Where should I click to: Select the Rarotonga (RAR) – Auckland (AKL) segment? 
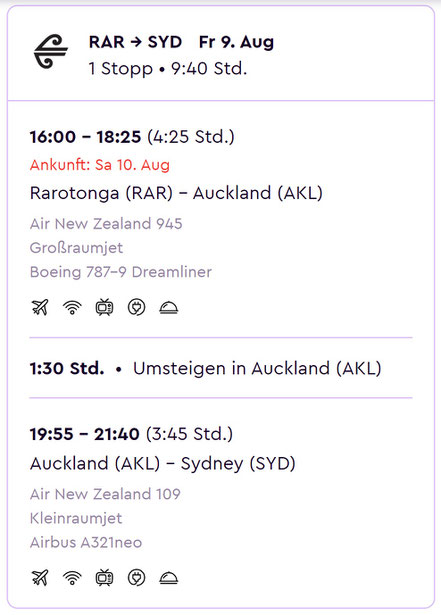click(x=176, y=193)
